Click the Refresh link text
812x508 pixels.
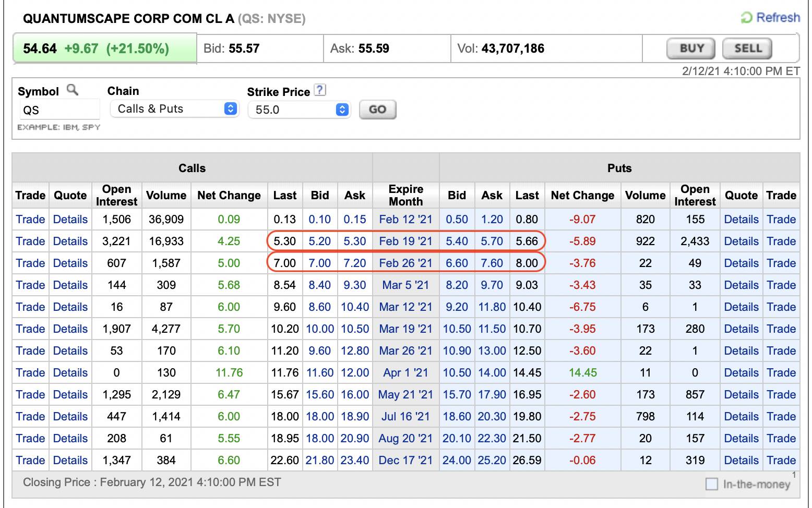[778, 18]
